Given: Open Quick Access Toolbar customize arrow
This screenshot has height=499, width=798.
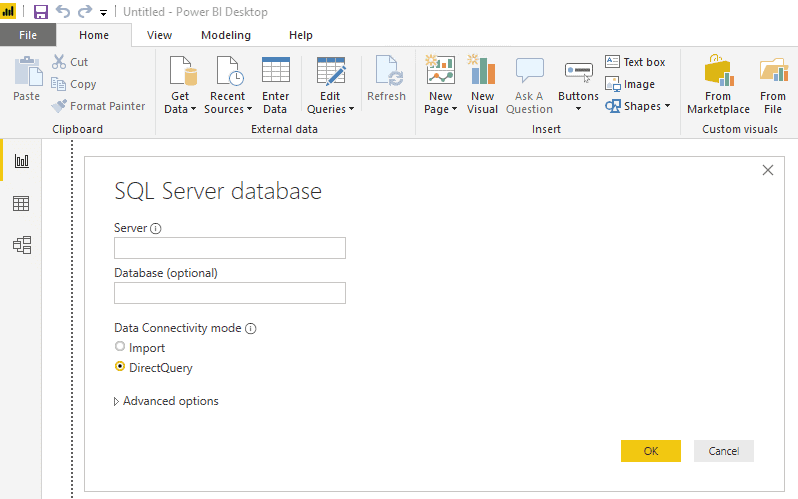Looking at the screenshot, I should pyautogui.click(x=103, y=13).
